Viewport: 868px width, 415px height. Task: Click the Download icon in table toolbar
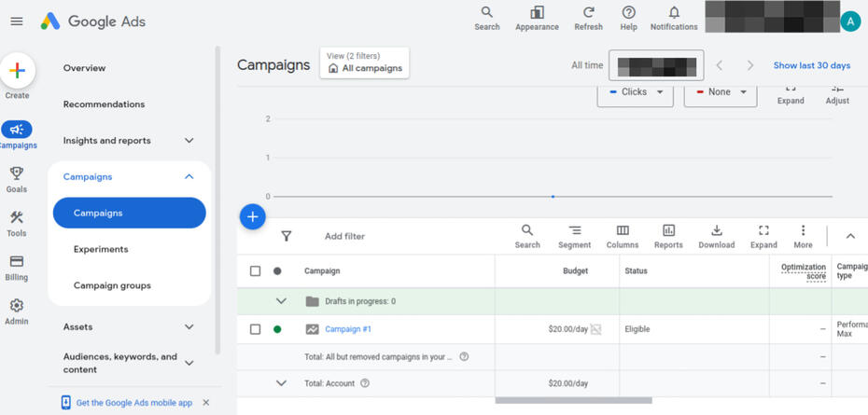[716, 231]
